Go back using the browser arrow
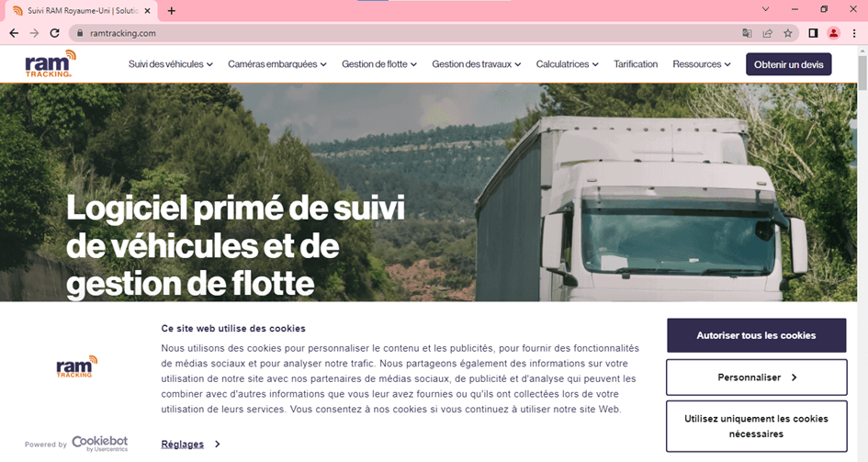This screenshot has width=868, height=462. pyautogui.click(x=14, y=33)
